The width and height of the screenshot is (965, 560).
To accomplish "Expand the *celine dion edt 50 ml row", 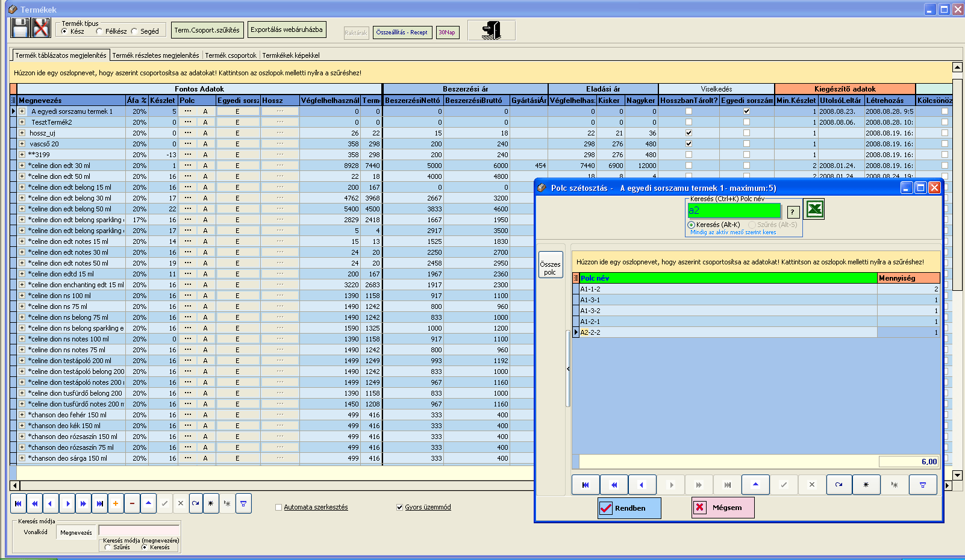I will [x=22, y=176].
